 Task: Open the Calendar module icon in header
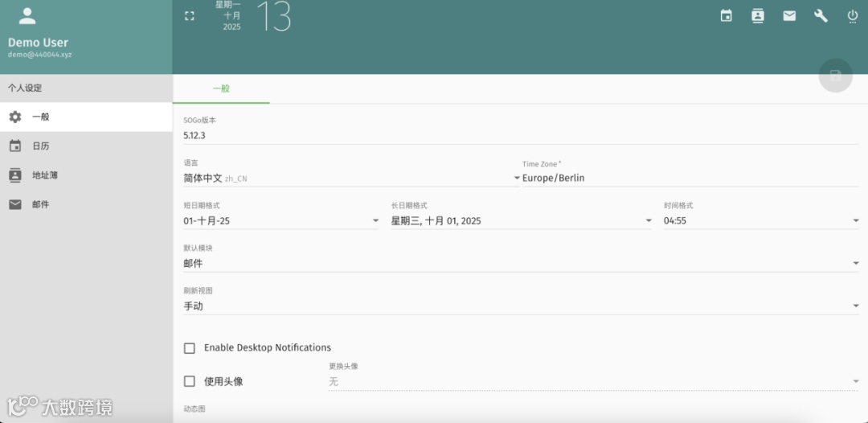pyautogui.click(x=726, y=16)
